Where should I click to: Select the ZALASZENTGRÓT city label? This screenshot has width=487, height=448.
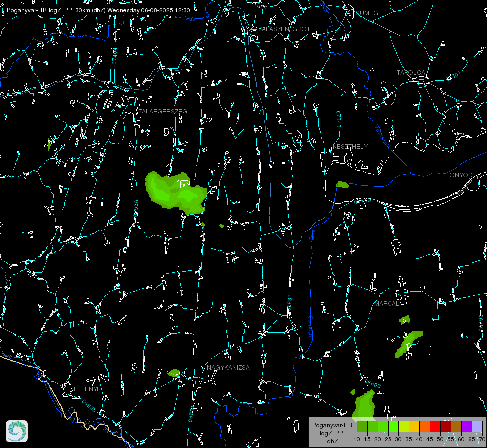284,29
